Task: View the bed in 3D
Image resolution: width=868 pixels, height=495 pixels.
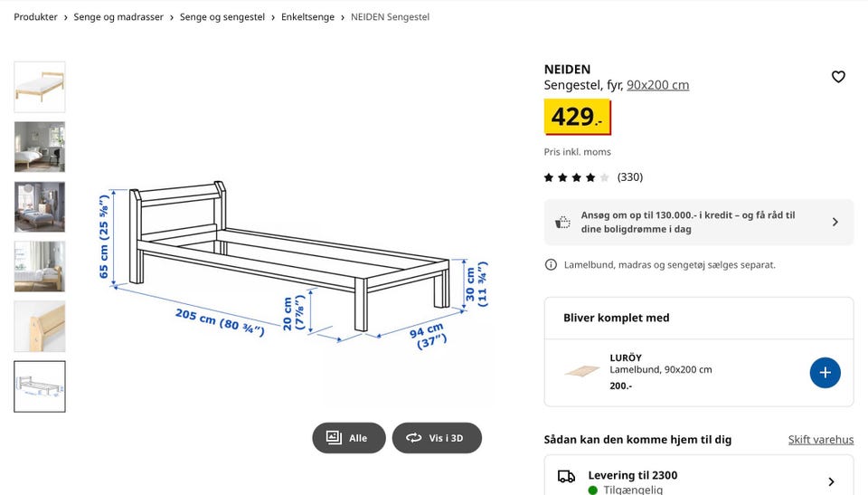Action: 437,438
